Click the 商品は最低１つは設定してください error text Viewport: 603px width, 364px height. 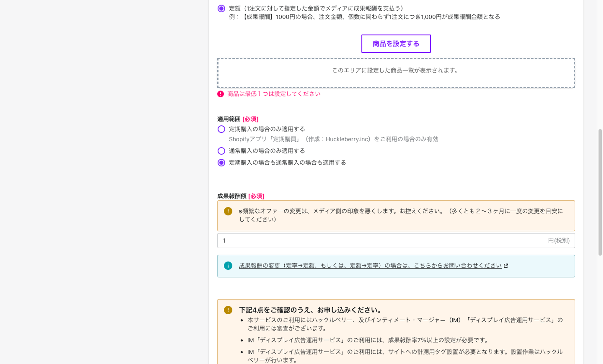[273, 94]
